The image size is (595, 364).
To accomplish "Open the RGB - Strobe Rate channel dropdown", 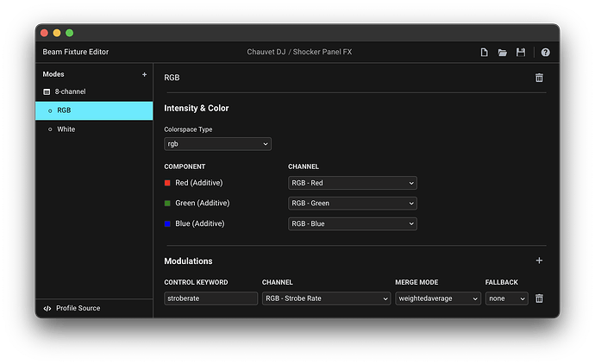I will point(326,298).
